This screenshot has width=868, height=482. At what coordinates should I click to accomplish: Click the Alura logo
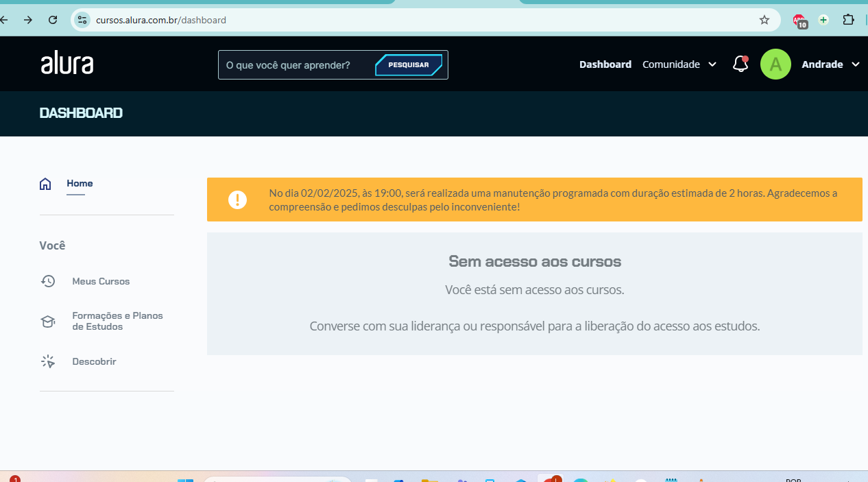click(67, 64)
